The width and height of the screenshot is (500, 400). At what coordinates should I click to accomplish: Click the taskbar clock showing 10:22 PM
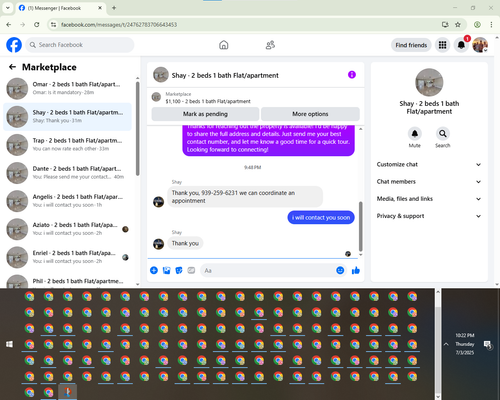pyautogui.click(x=465, y=344)
